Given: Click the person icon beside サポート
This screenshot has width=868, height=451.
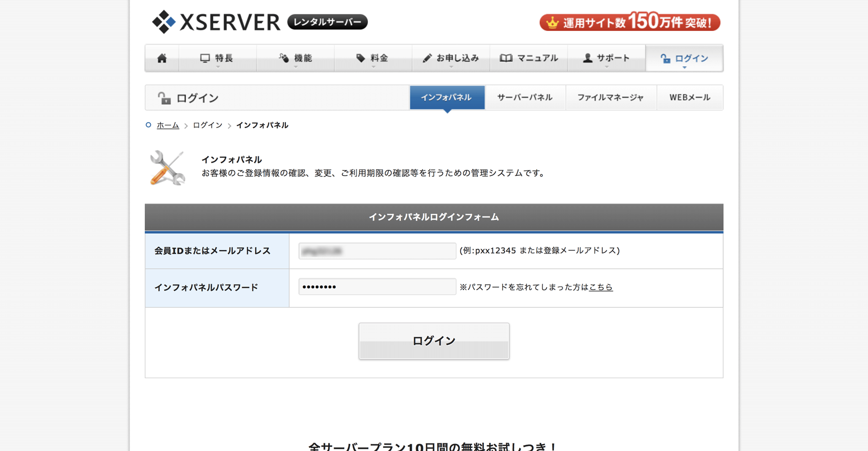Looking at the screenshot, I should click(x=588, y=58).
